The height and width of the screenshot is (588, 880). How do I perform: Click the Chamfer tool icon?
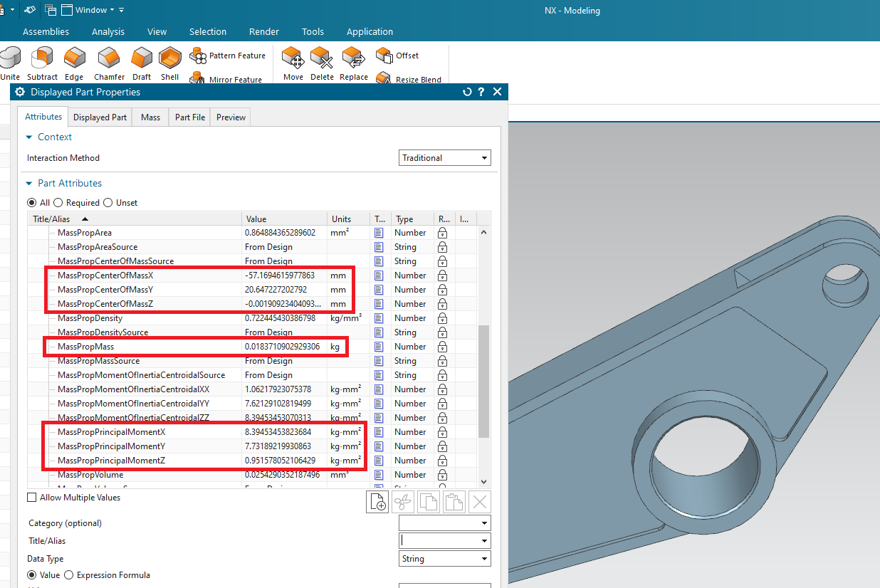tap(109, 63)
